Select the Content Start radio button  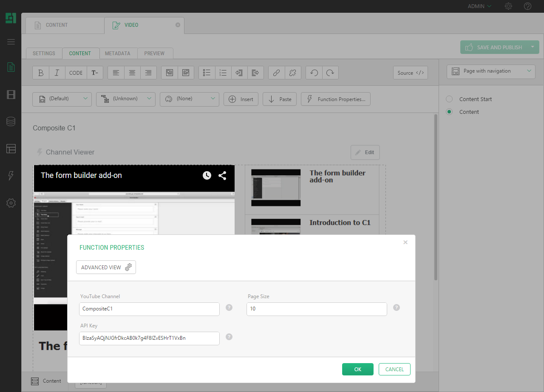coord(449,99)
